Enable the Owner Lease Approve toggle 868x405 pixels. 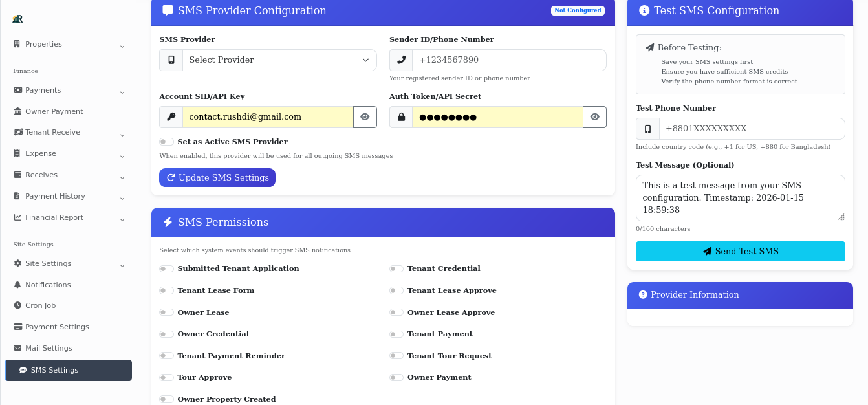click(x=396, y=312)
